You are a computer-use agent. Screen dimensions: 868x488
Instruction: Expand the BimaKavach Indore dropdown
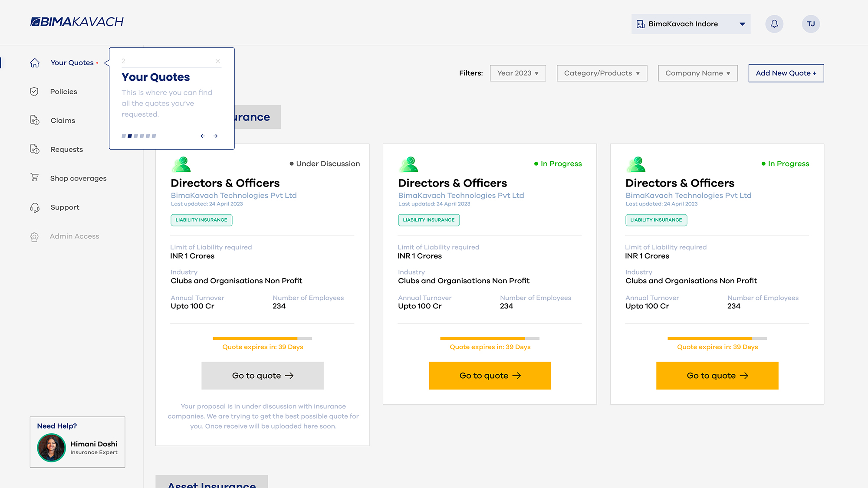click(742, 24)
